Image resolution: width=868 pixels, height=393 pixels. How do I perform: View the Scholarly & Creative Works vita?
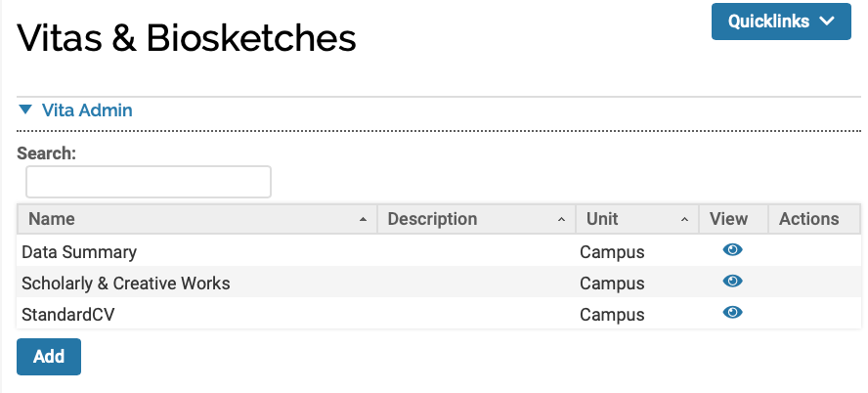coord(732,282)
